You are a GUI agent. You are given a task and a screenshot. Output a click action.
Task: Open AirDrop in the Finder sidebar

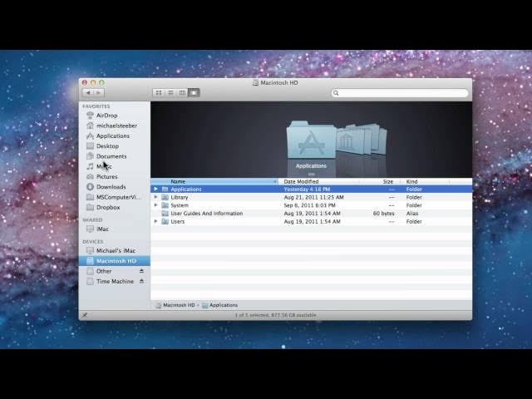point(106,116)
